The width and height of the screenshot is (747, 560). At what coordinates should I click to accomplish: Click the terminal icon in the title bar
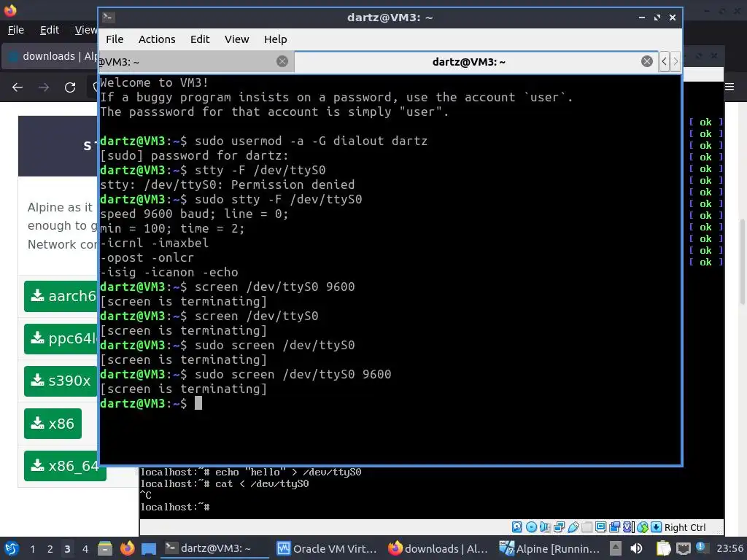108,17
